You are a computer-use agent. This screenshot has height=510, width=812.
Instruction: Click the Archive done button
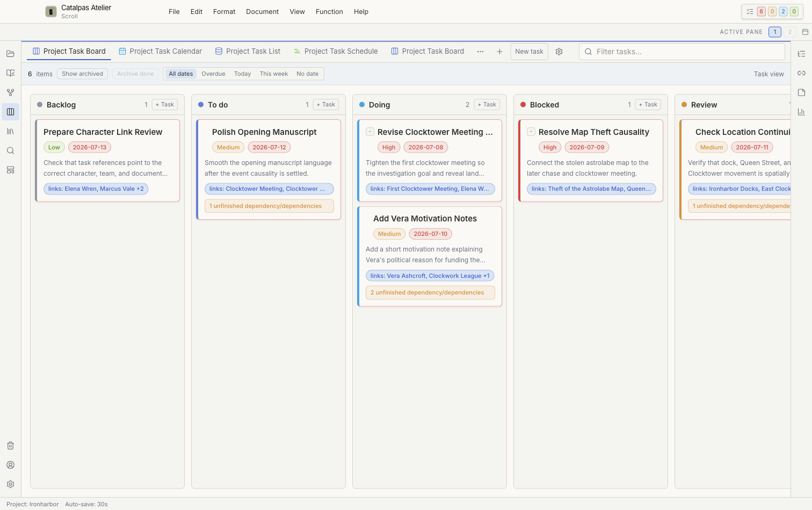(135, 74)
